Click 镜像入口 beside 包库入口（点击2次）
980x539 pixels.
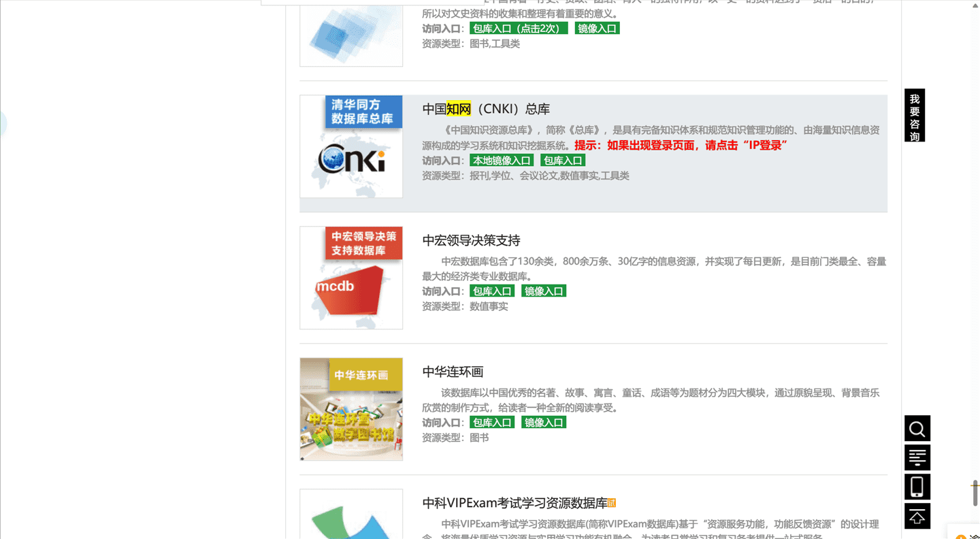[x=597, y=29]
